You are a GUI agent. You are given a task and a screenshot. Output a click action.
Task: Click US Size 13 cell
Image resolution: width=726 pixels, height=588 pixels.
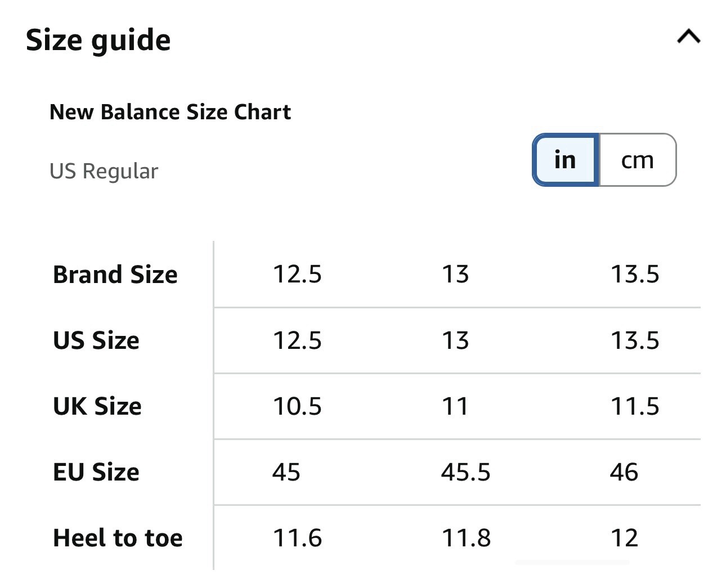pyautogui.click(x=455, y=340)
